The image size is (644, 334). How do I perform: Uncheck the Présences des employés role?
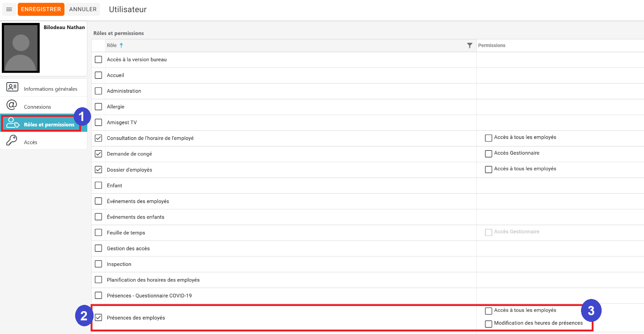98,317
